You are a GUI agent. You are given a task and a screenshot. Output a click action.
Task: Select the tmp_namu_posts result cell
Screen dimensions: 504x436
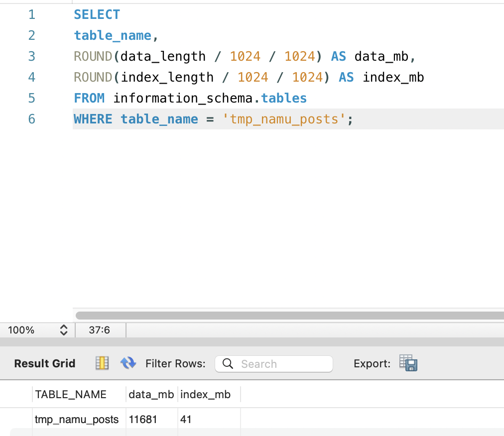77,420
